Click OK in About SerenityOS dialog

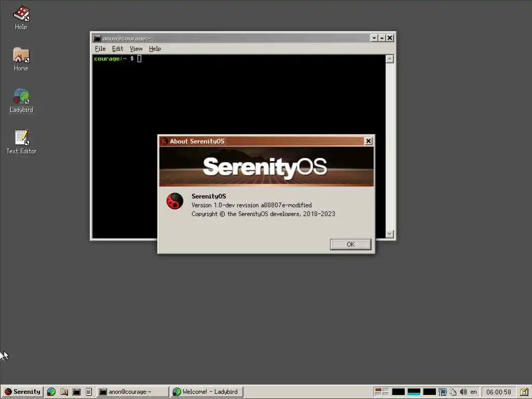(351, 244)
